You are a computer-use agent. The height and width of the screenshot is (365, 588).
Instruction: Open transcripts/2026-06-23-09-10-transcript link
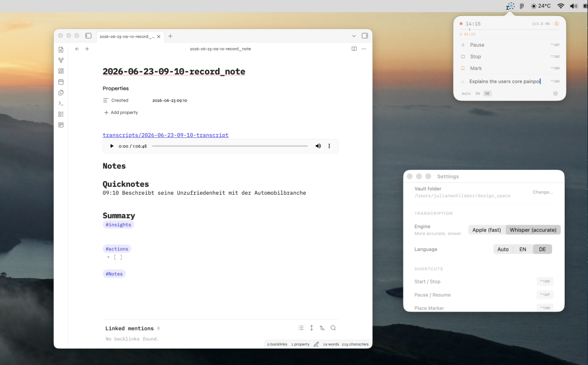(166, 135)
